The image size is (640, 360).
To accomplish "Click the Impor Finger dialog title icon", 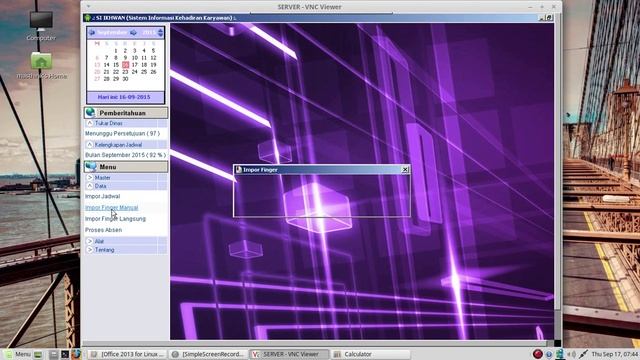I will coord(239,169).
